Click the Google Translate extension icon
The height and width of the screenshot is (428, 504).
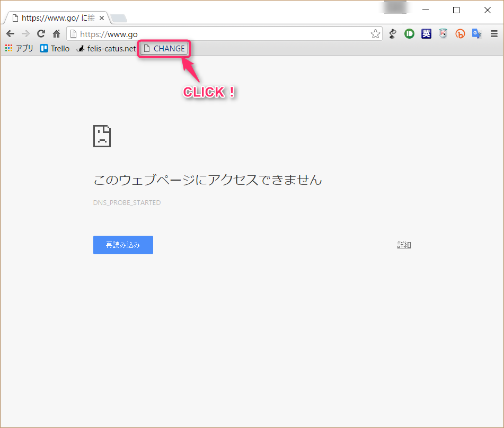click(x=476, y=33)
